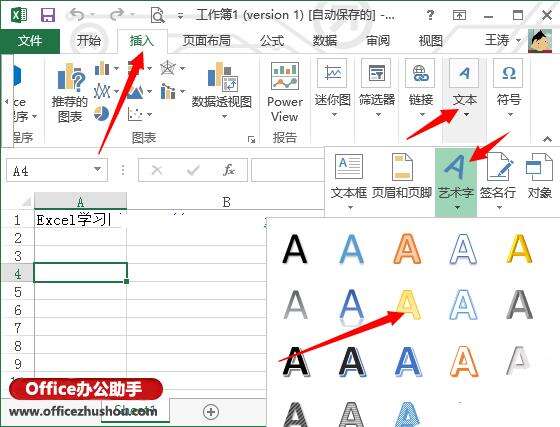This screenshot has width=560, height=427.
Task: Open the Insert Function fx button
Action: (229, 170)
